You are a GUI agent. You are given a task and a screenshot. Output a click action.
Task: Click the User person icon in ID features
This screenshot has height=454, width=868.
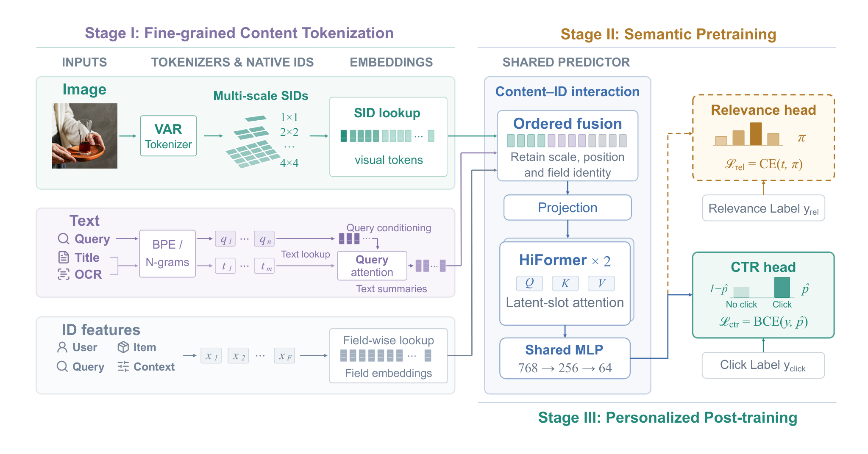pyautogui.click(x=62, y=347)
